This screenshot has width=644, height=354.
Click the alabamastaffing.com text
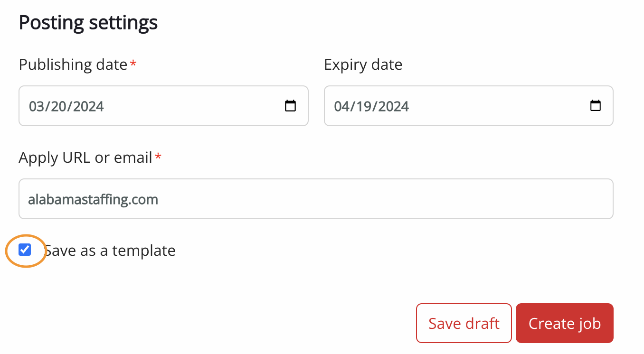point(93,199)
